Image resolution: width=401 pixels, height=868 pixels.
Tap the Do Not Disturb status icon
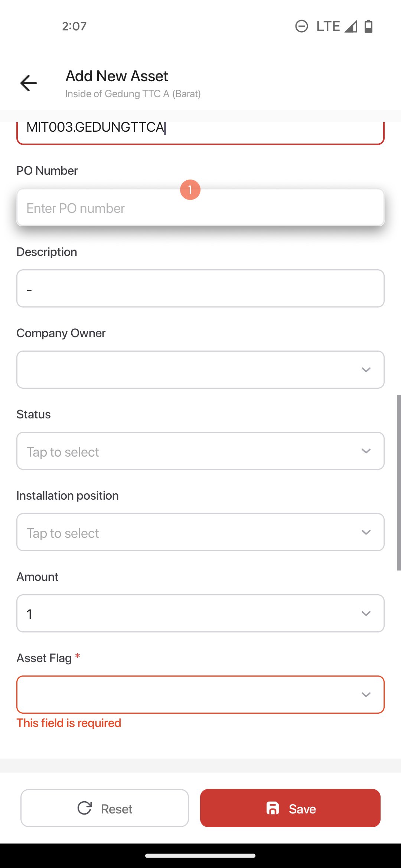[x=301, y=26]
